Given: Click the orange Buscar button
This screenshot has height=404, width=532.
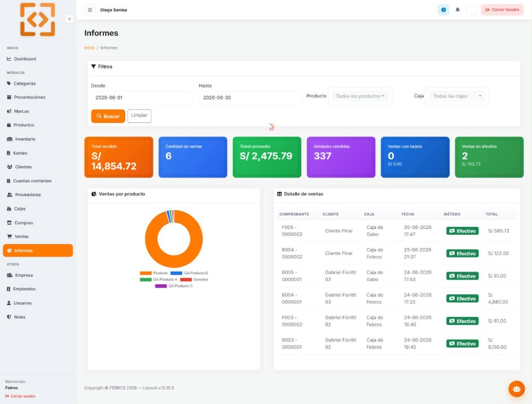Looking at the screenshot, I should [x=108, y=116].
